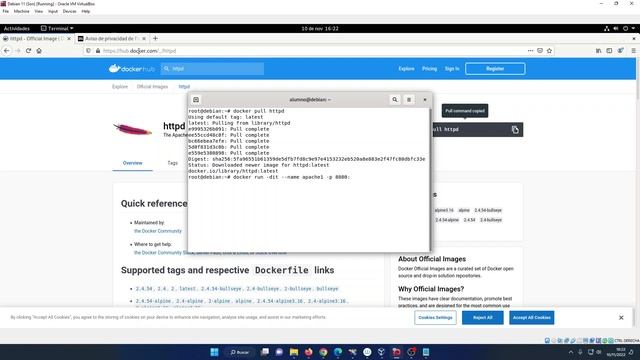Open the Windows Start menu
Viewport: 640px width, 360px height.
coord(214,352)
